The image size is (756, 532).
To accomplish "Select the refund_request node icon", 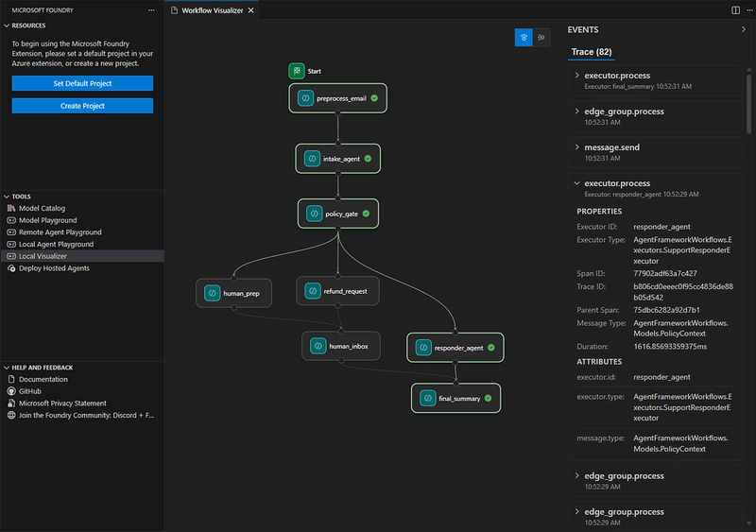I will click(313, 291).
